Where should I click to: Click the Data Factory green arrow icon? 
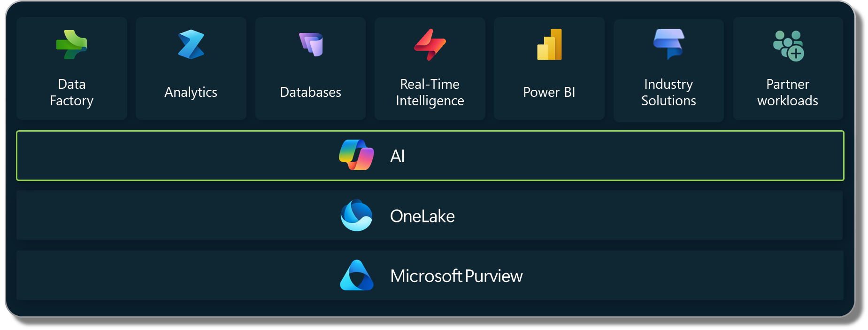(x=71, y=45)
